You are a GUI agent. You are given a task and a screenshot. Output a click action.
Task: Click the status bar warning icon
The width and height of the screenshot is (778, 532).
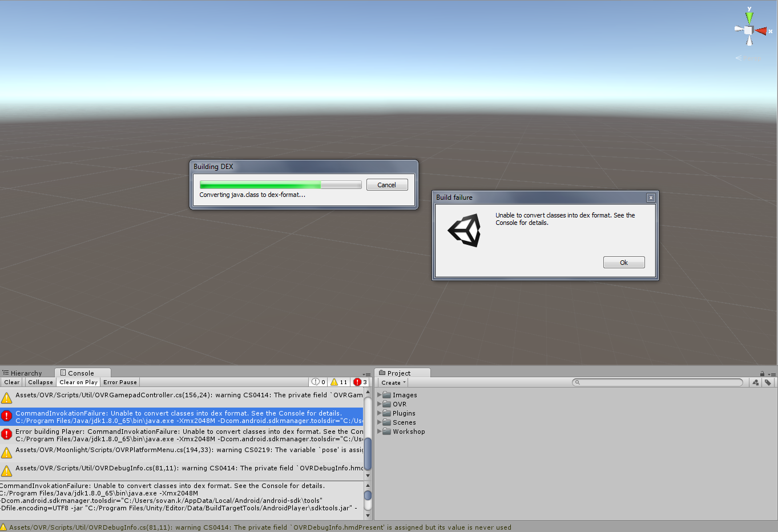click(3, 527)
